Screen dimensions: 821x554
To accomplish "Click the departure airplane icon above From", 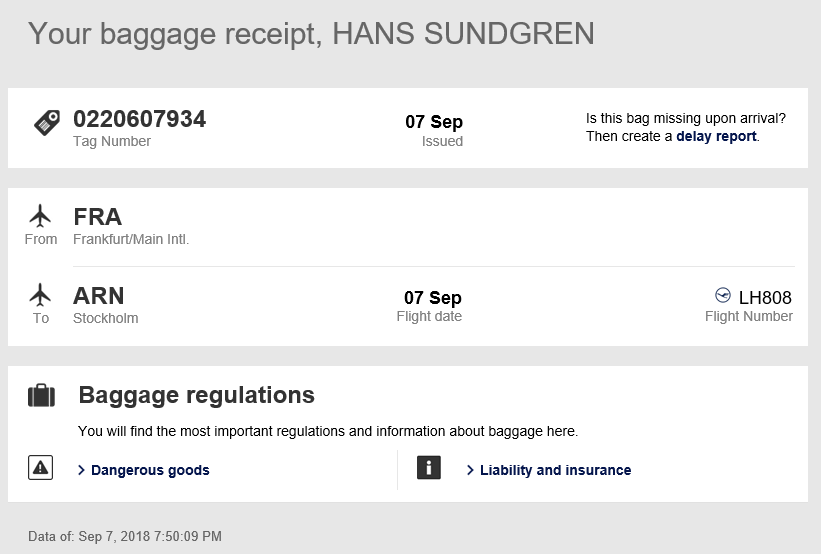I will [x=40, y=216].
